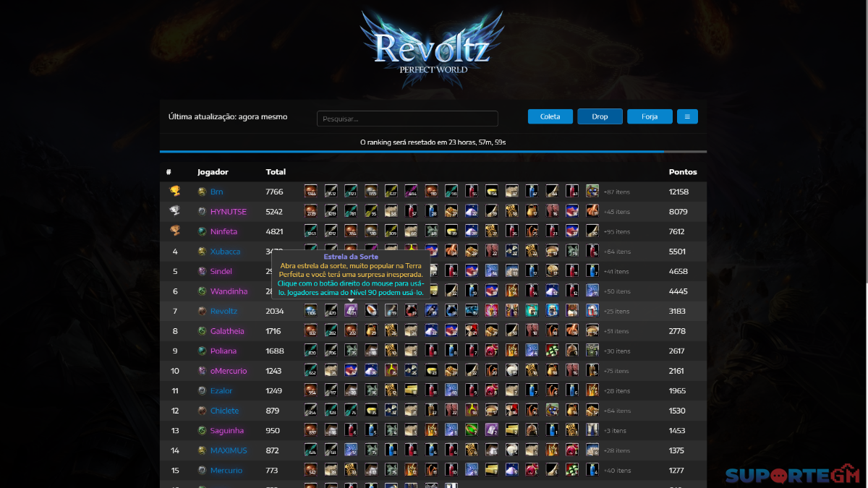Click the first item icon in Brn's row
868x488 pixels.
tap(310, 192)
